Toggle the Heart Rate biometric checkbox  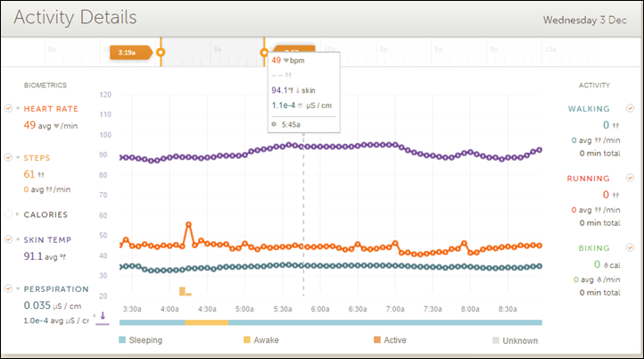click(8, 108)
